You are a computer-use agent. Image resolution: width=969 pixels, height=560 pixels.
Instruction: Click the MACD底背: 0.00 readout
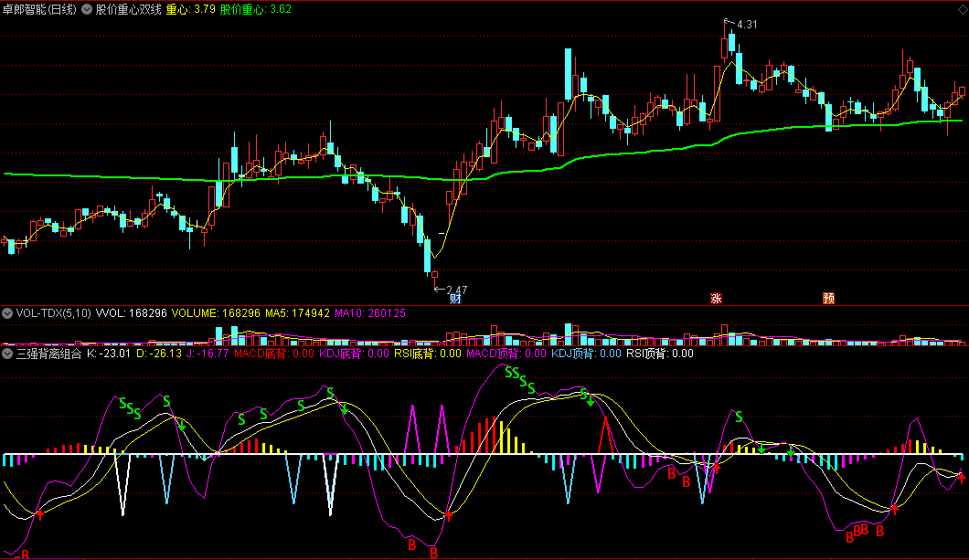pyautogui.click(x=274, y=354)
